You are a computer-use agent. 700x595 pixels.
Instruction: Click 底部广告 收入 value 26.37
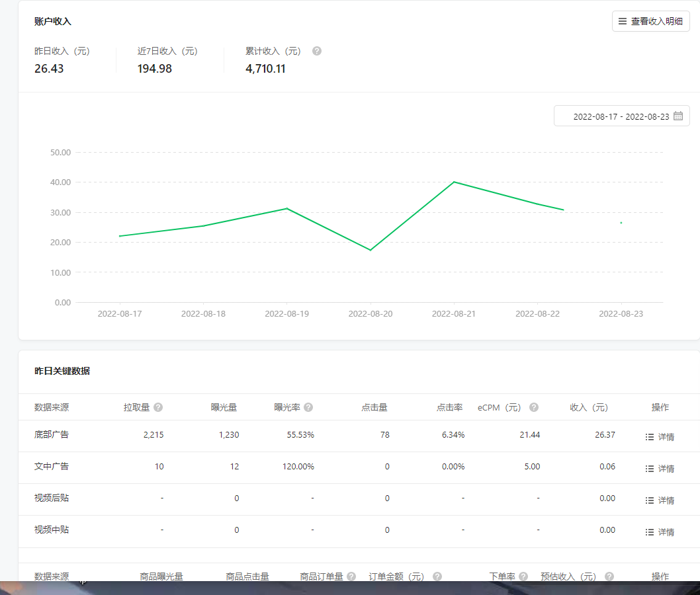tap(605, 434)
